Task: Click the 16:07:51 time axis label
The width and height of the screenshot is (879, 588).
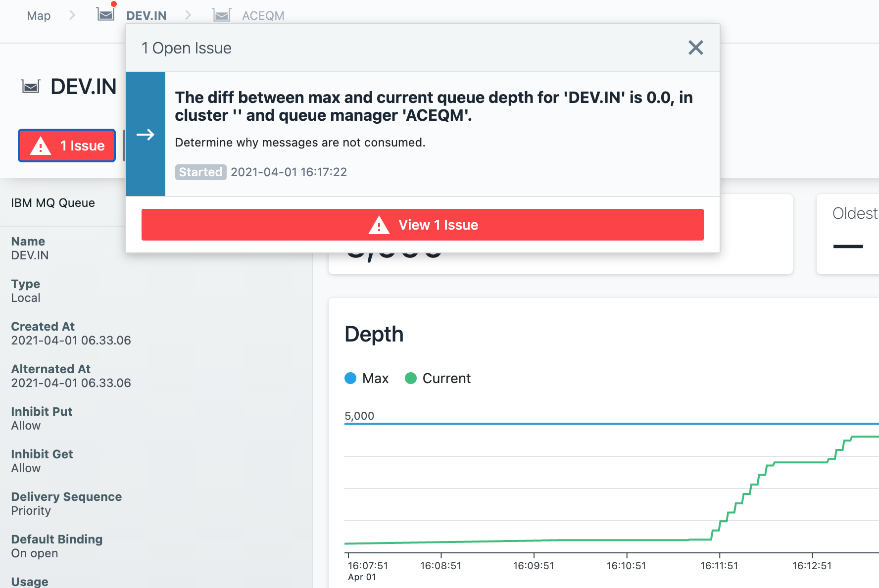Action: tap(368, 566)
